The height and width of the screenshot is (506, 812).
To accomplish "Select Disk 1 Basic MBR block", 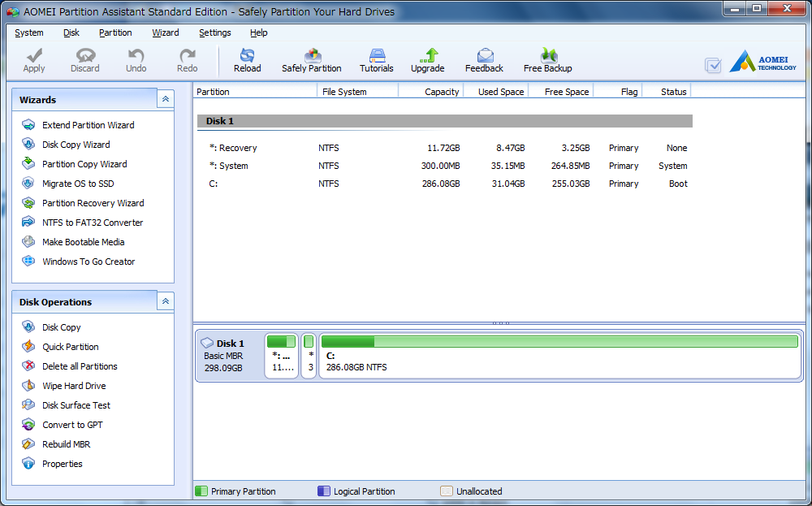I will [230, 356].
